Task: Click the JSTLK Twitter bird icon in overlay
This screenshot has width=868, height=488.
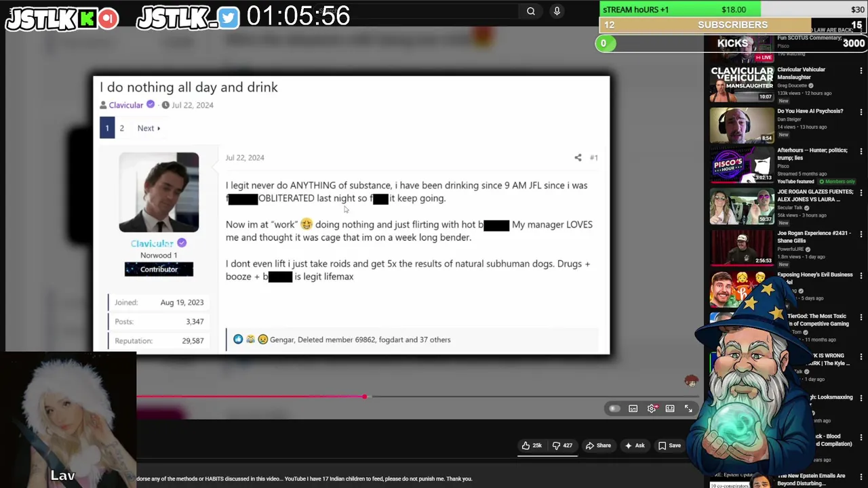Action: click(229, 18)
